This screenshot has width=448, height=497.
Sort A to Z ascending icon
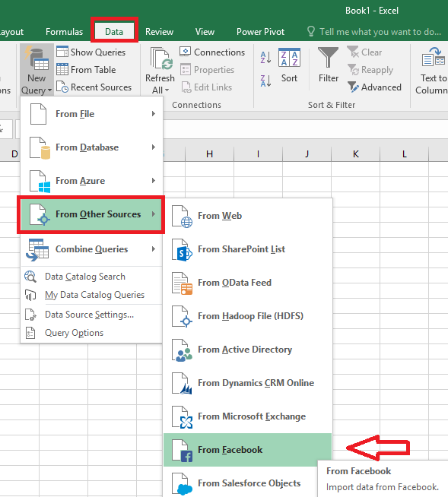pos(265,58)
